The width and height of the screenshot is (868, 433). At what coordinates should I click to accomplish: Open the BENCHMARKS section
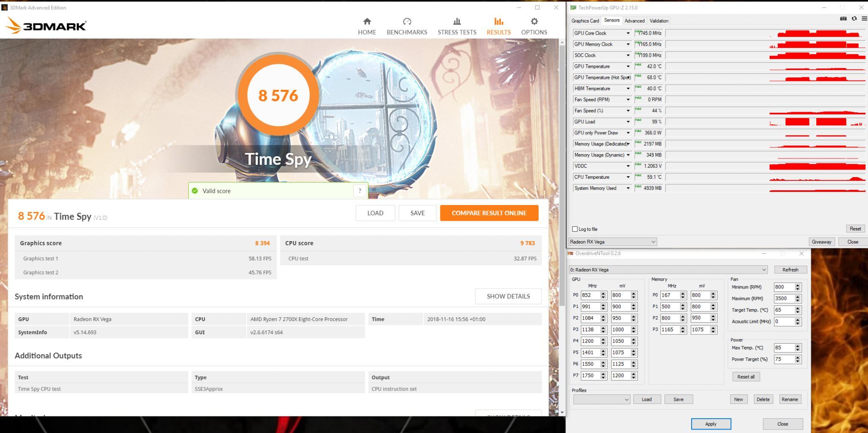pos(407,26)
